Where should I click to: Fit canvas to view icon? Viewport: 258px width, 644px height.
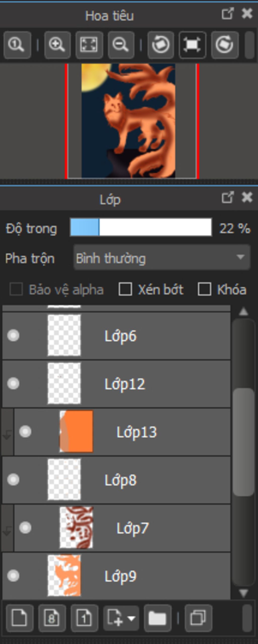(x=89, y=45)
